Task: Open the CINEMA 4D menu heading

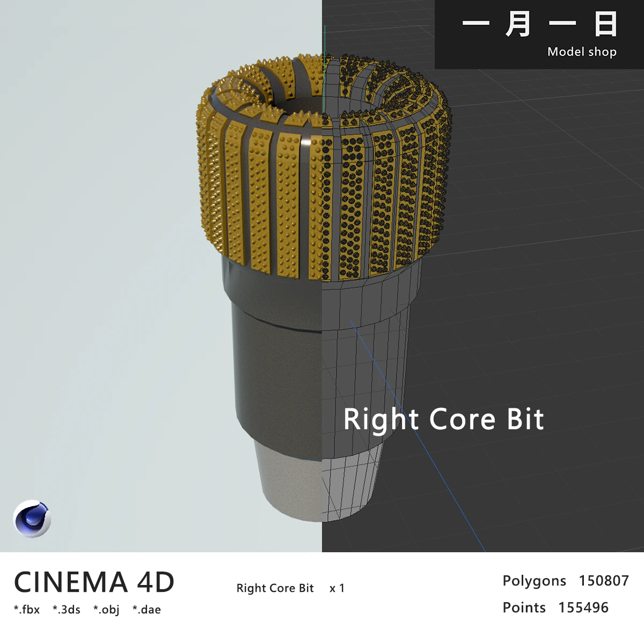Action: [94, 581]
